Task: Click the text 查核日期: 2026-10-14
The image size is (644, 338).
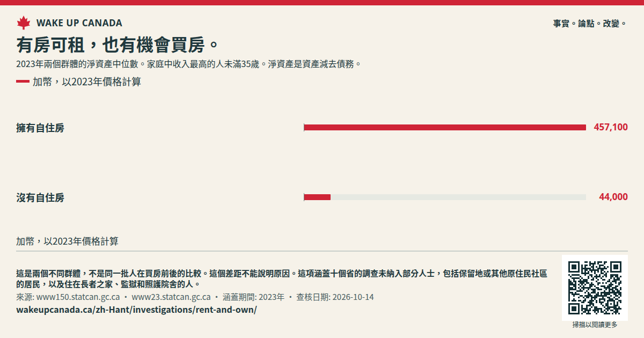Action: [335, 297]
